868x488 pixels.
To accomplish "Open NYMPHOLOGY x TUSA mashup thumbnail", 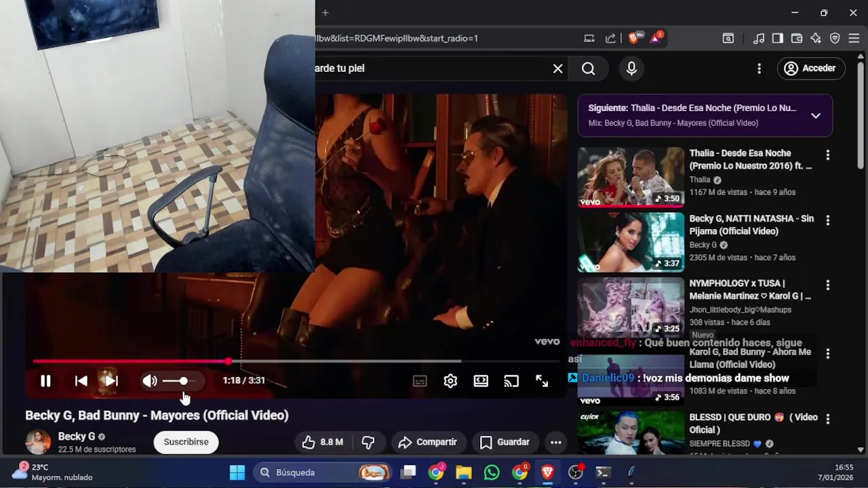I will point(631,307).
